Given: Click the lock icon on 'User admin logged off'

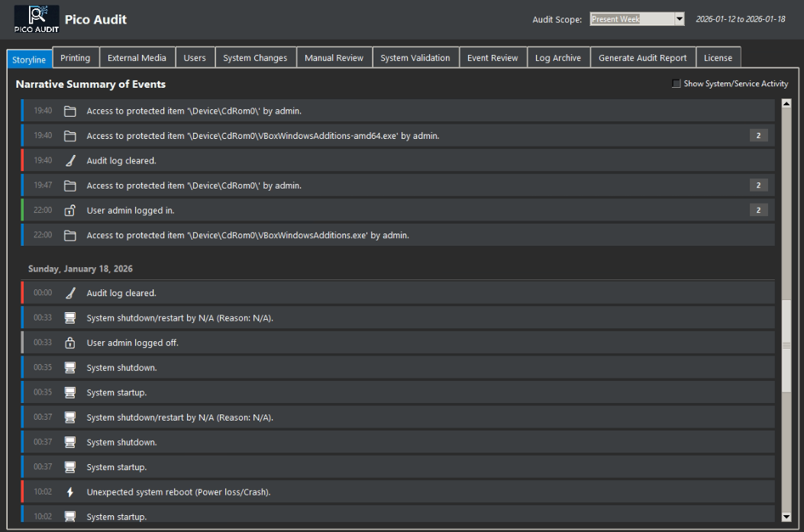Looking at the screenshot, I should (69, 342).
